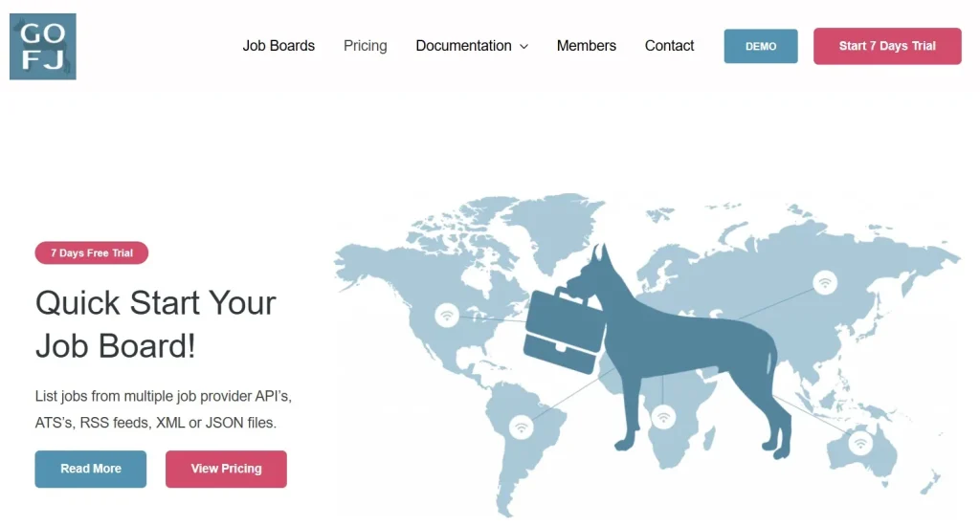Click the GOFJ site logo
Viewport: 980px width, 526px height.
click(43, 46)
